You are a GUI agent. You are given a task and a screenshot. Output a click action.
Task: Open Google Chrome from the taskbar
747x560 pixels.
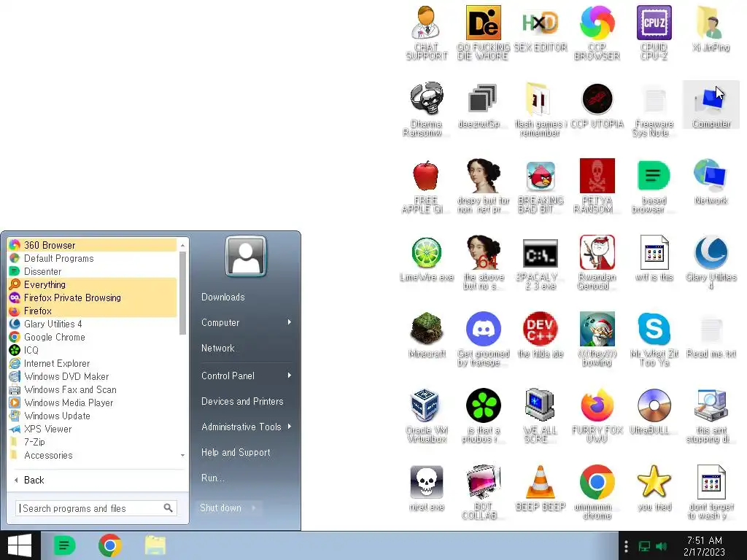pos(110,545)
